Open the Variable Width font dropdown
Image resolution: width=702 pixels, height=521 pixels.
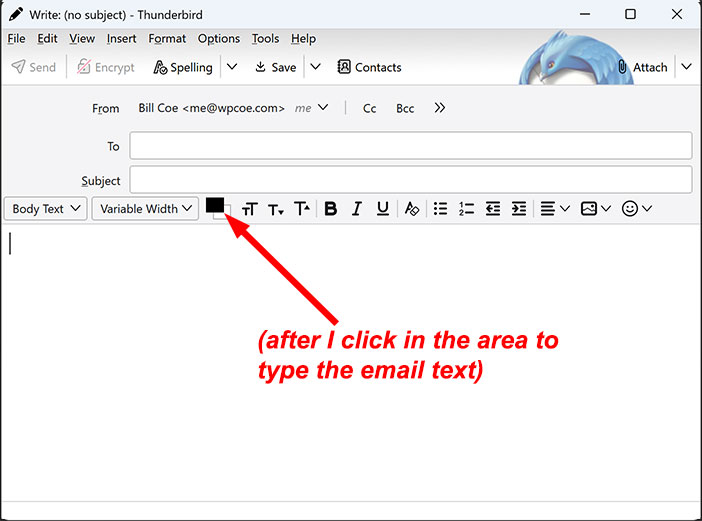click(146, 209)
